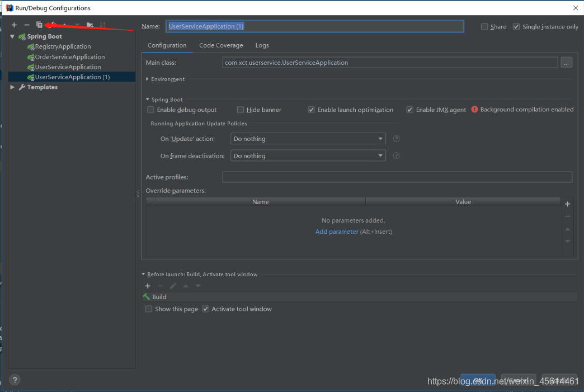584x392 pixels.
Task: Add new configuration with plus icon
Action: click(x=14, y=25)
